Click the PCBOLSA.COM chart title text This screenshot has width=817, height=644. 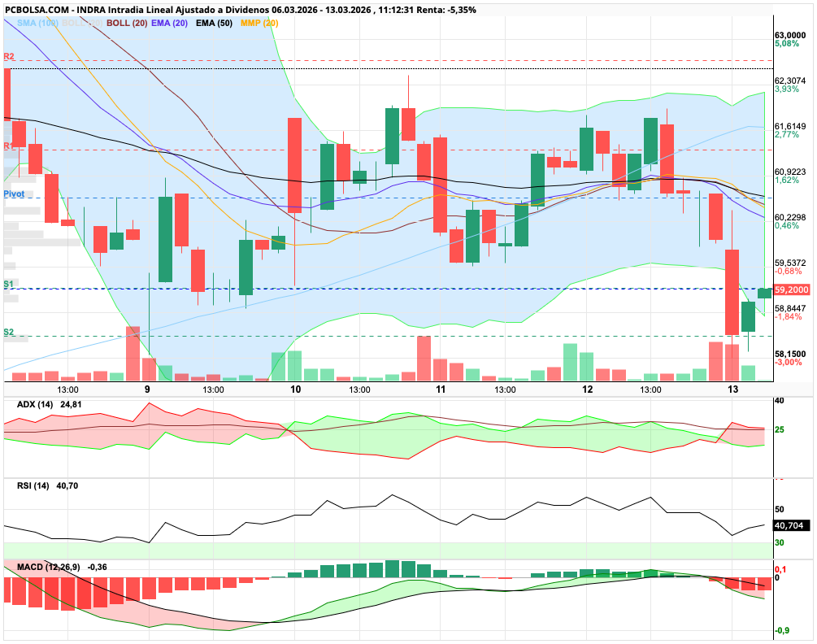(x=36, y=10)
